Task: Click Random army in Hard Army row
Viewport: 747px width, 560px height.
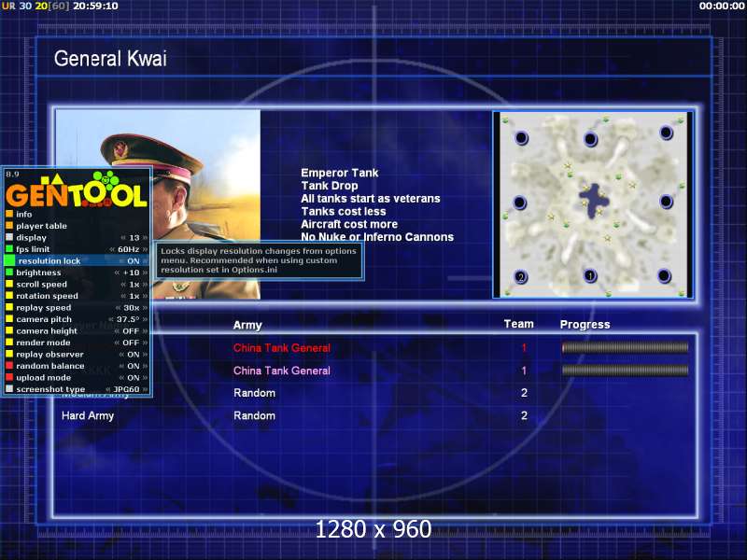Action: click(254, 415)
